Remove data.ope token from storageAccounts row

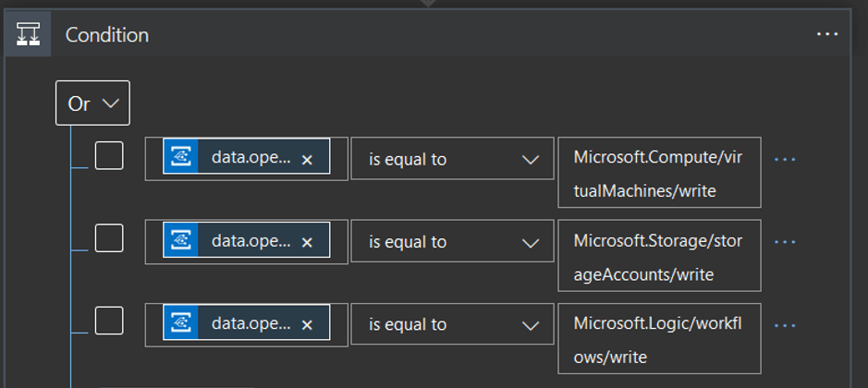click(x=307, y=242)
